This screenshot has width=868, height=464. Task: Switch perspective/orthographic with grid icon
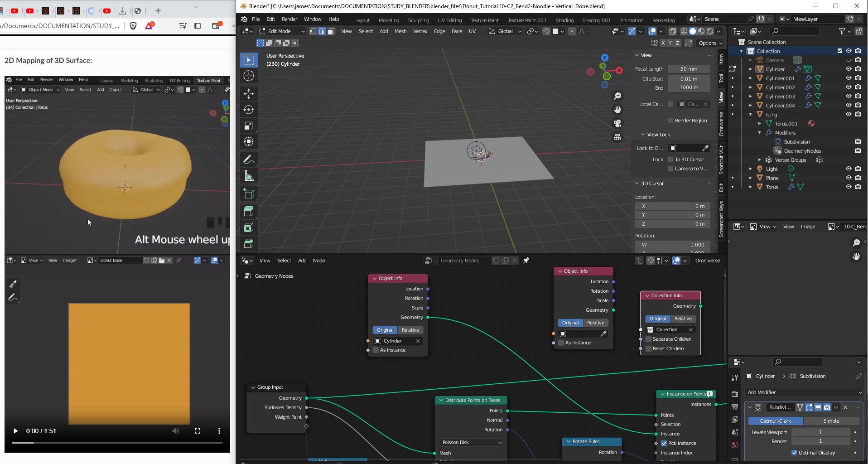[617, 137]
